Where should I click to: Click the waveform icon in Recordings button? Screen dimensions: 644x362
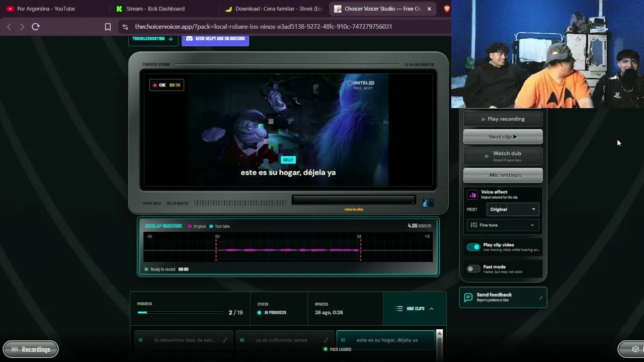point(15,349)
